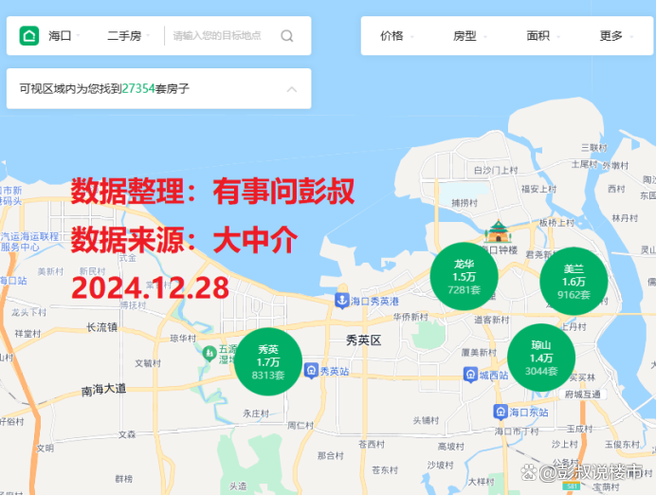The image size is (656, 496).
Task: Collapse the results panel with chevron
Action: [292, 89]
